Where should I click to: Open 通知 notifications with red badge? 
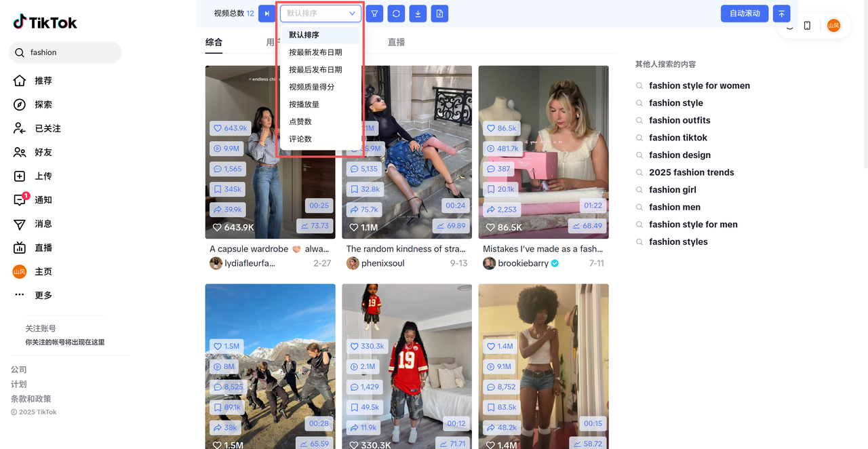(43, 200)
